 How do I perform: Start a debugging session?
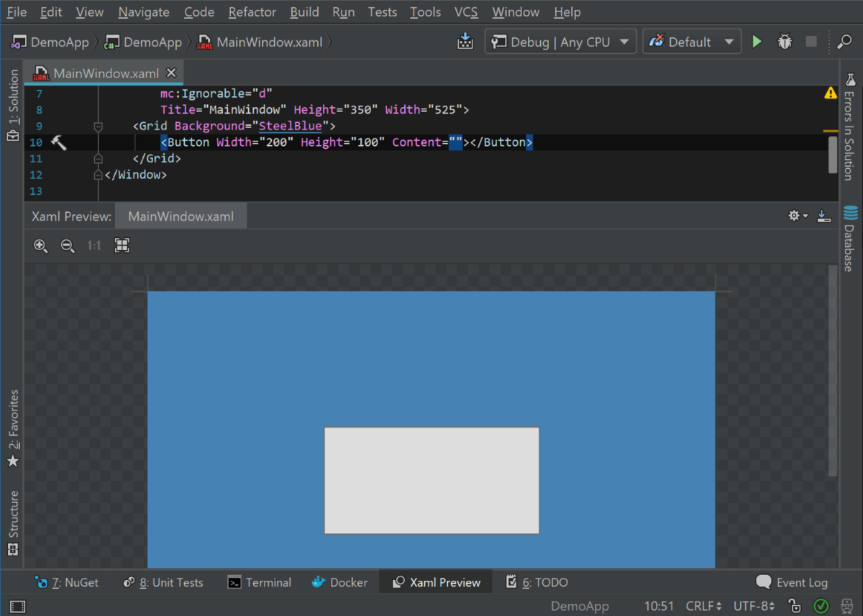784,41
